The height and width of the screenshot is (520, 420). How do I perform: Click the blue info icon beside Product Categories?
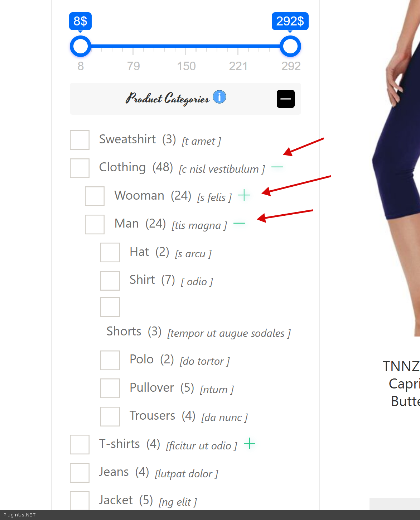[x=219, y=97]
